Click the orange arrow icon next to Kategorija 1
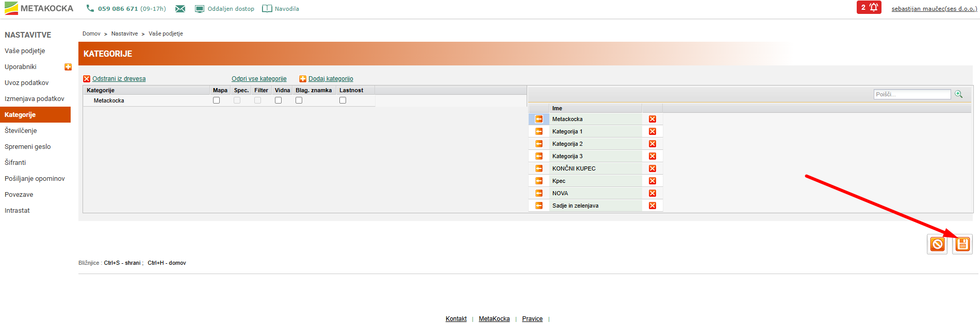 pyautogui.click(x=538, y=131)
